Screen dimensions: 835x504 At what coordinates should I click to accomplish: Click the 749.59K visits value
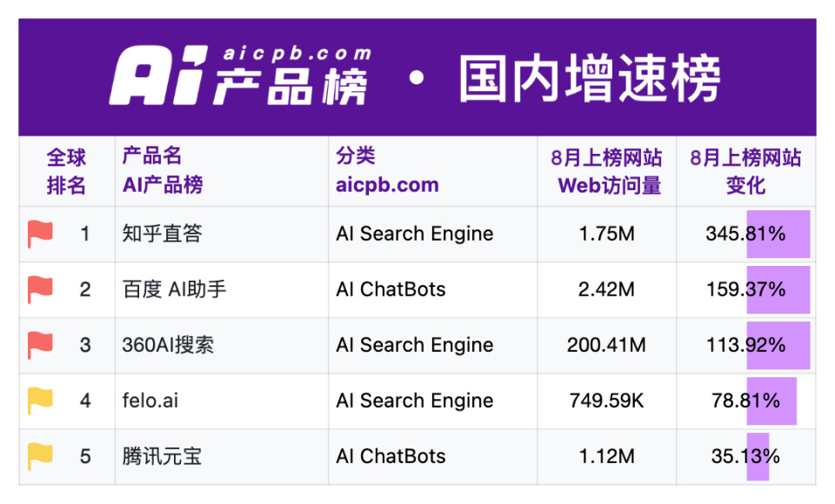(x=606, y=401)
